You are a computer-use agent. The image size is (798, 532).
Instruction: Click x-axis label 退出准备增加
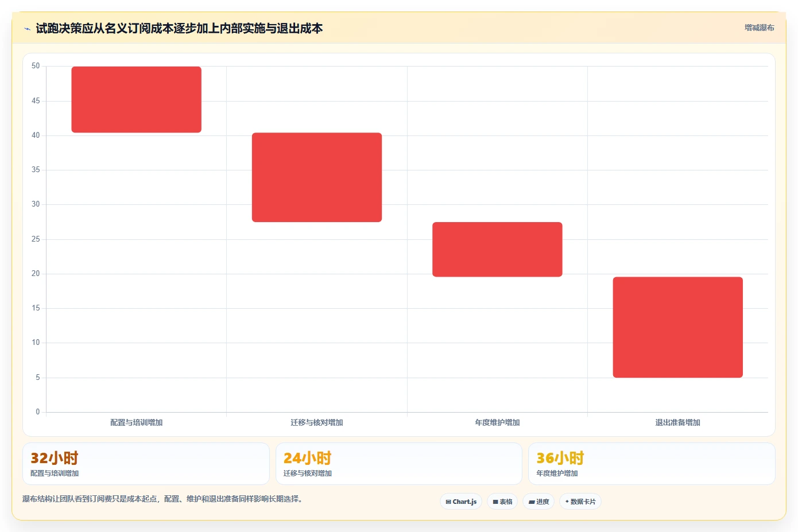678,422
